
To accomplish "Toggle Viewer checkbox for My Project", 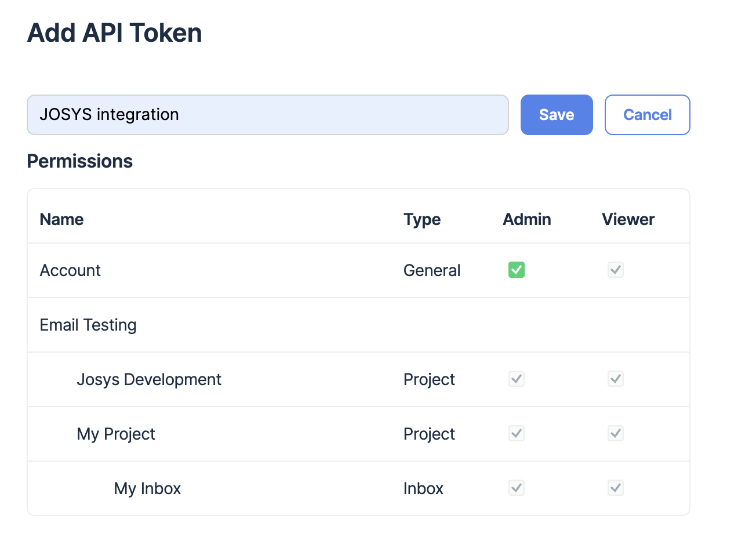I will (x=616, y=433).
